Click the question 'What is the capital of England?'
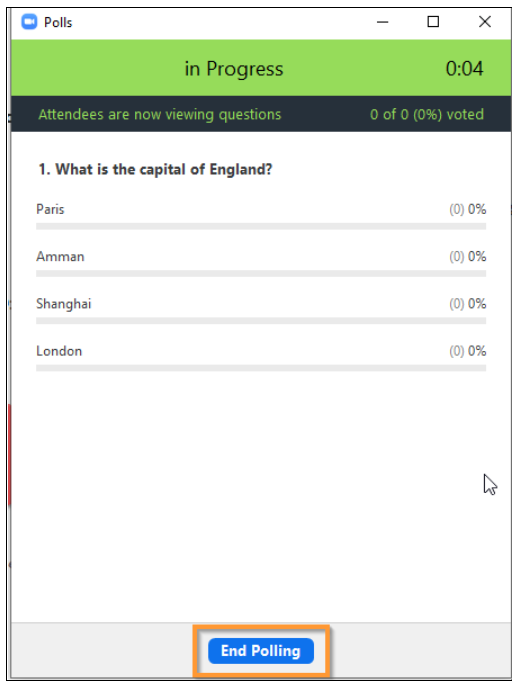The image size is (517, 685). coord(155,169)
